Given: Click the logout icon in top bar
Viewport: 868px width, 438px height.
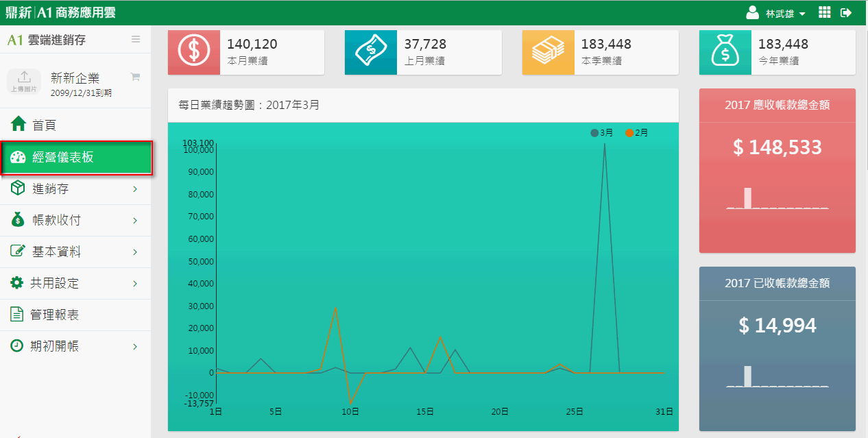Looking at the screenshot, I should (846, 12).
